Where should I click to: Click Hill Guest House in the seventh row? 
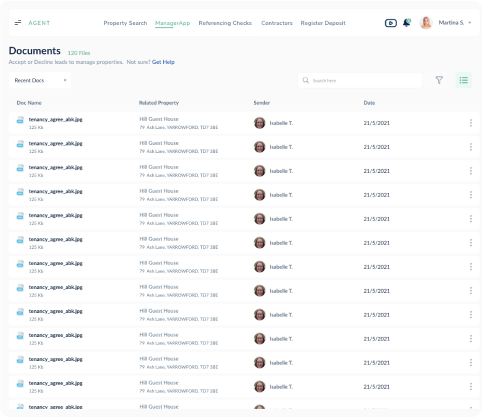[x=159, y=263]
